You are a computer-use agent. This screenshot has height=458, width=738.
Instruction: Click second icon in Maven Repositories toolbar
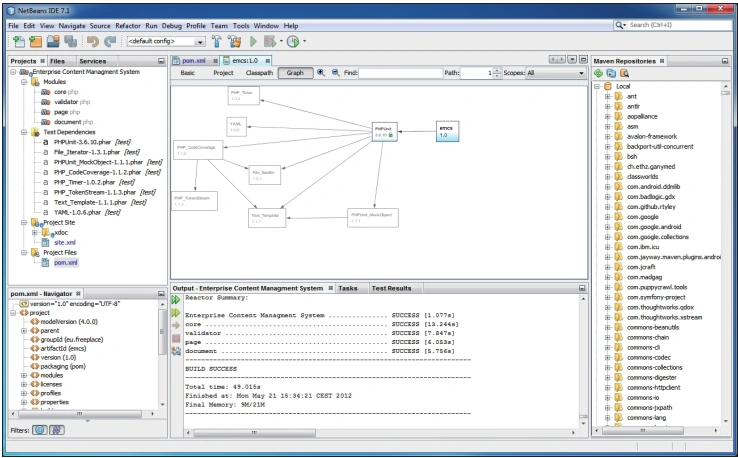611,73
